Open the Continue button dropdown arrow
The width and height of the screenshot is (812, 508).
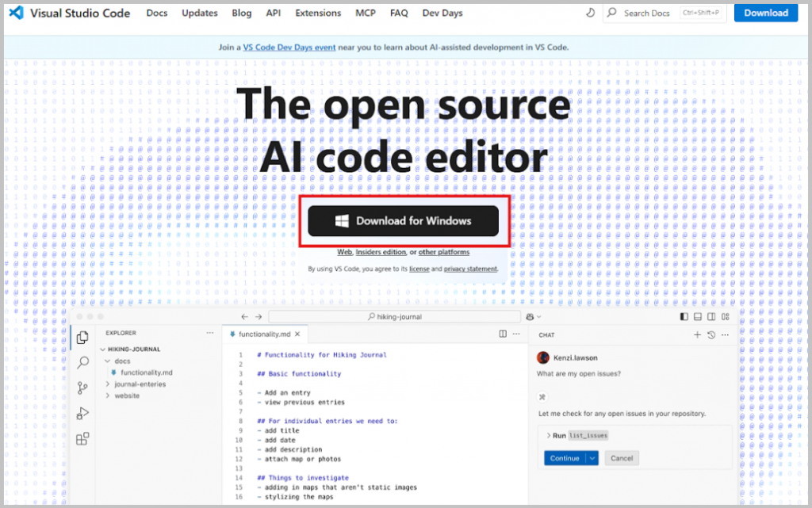coord(592,458)
